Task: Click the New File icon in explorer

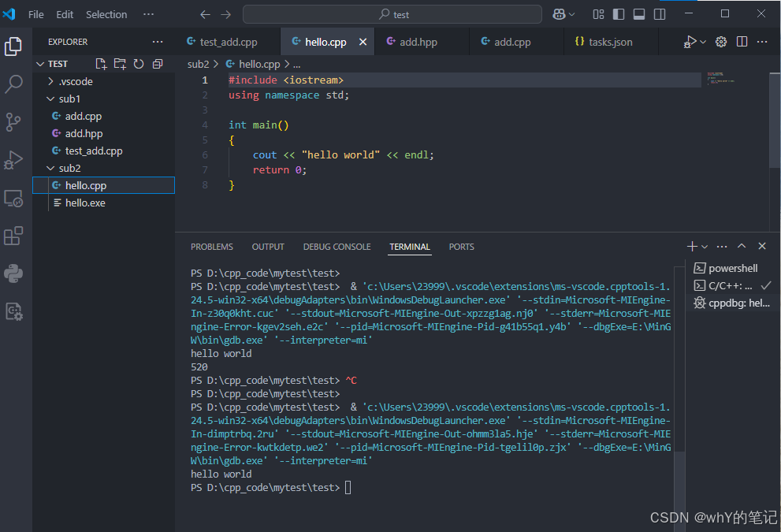Action: tap(101, 64)
